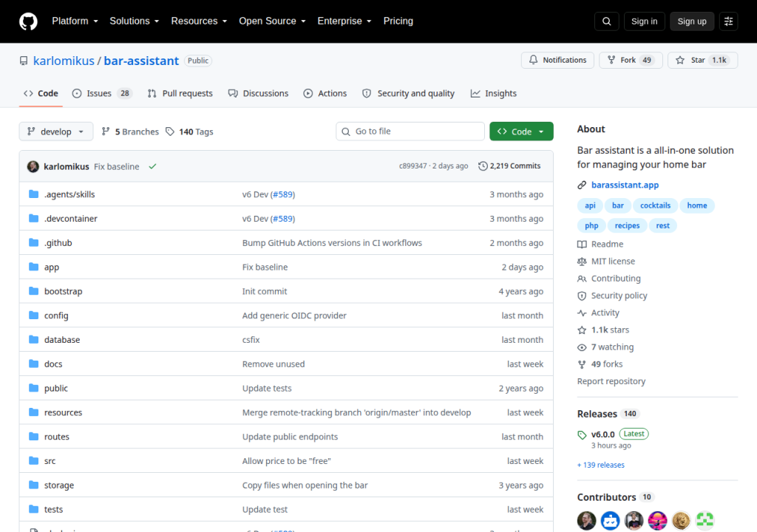
Task: Select the recipes topic tag
Action: (x=627, y=225)
